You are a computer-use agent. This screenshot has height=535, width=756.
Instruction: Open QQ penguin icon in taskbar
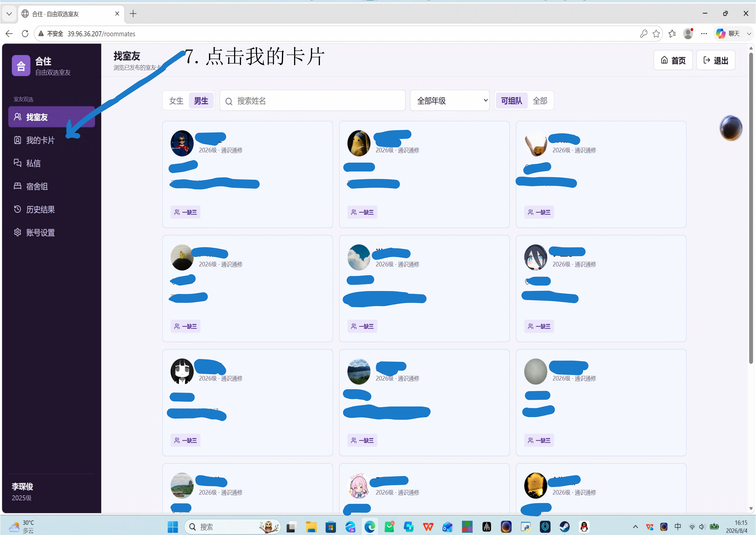pos(584,527)
